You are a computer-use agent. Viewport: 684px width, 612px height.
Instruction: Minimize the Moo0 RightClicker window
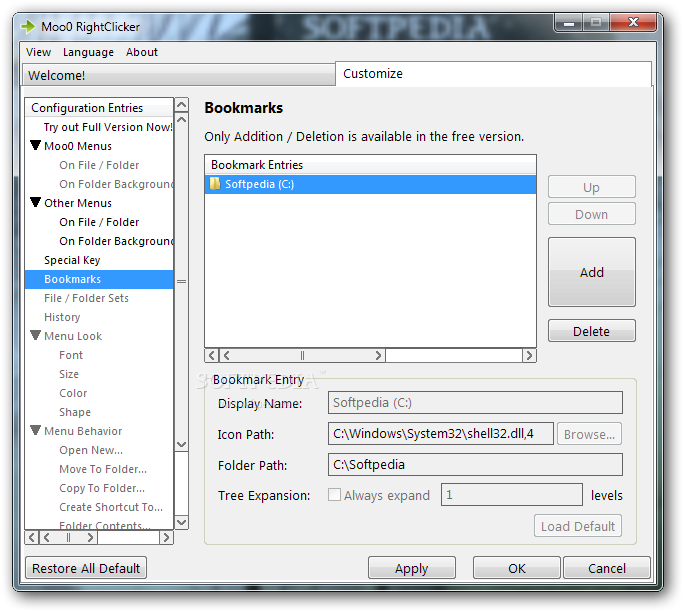tap(568, 23)
